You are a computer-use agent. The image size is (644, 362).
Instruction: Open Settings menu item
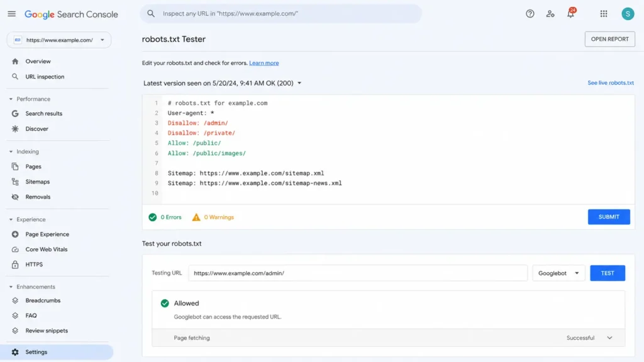pyautogui.click(x=57, y=352)
